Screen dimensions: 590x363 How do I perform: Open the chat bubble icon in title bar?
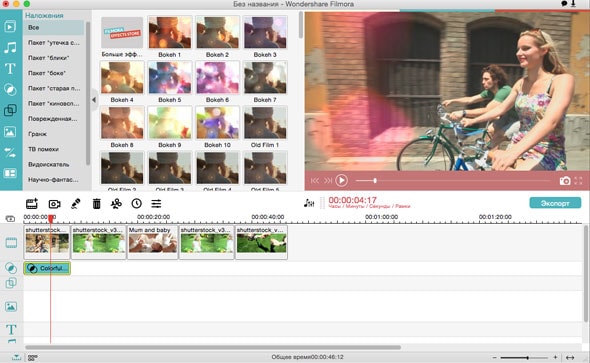[x=564, y=3]
